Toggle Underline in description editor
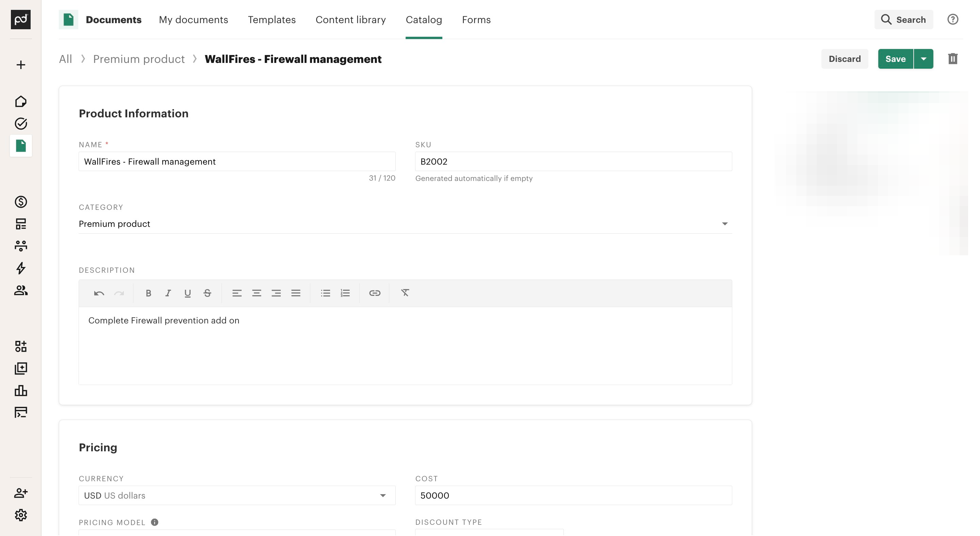Screen dimensions: 980x536 (x=187, y=293)
